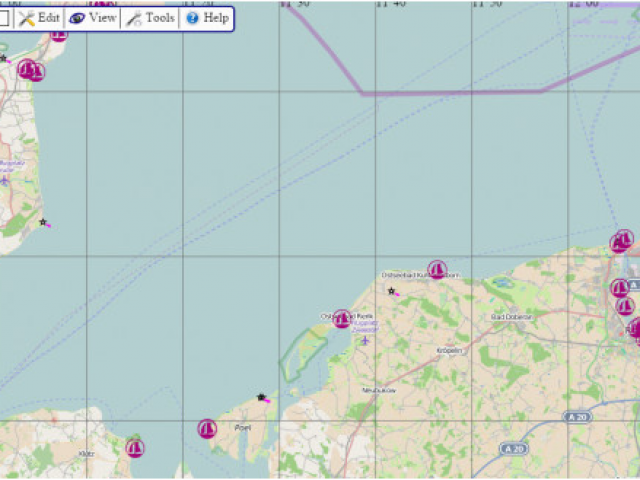Click the Klütz town label

click(x=86, y=453)
